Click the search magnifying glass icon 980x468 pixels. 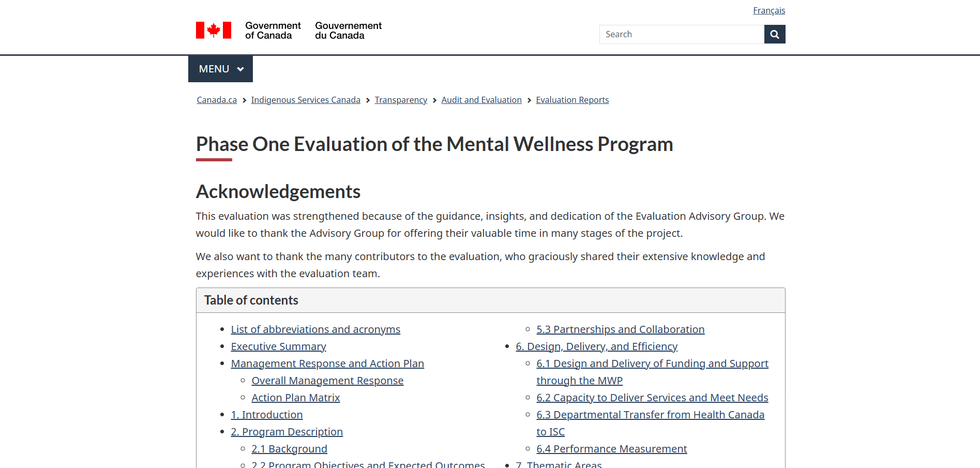point(774,34)
